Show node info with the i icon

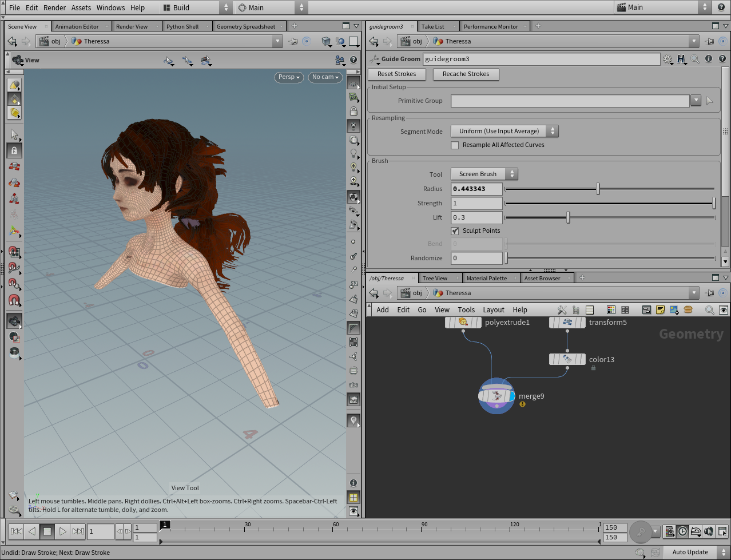point(709,59)
